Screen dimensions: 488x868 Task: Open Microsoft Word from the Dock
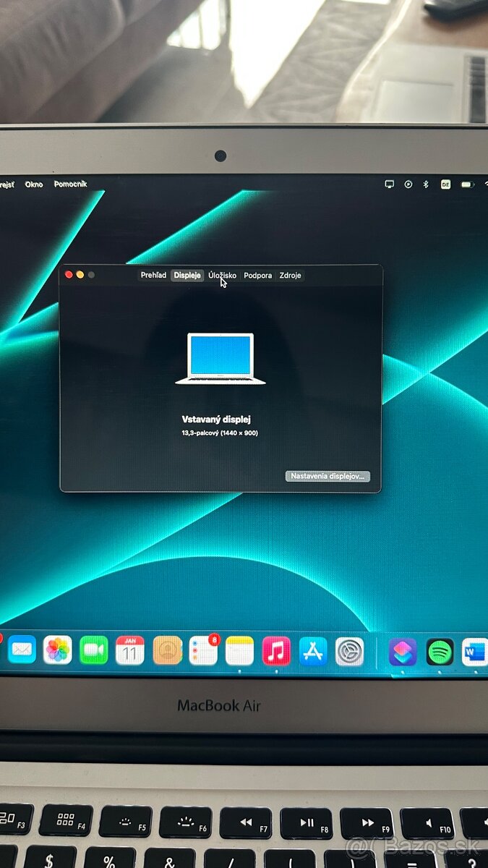pos(475,652)
